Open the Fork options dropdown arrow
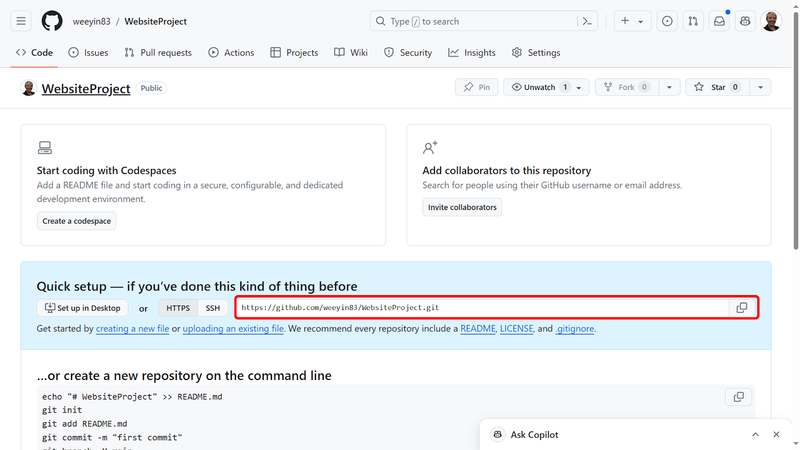 point(669,87)
